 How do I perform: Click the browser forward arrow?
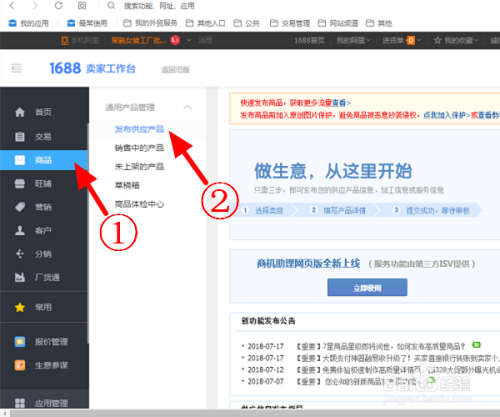point(35,6)
